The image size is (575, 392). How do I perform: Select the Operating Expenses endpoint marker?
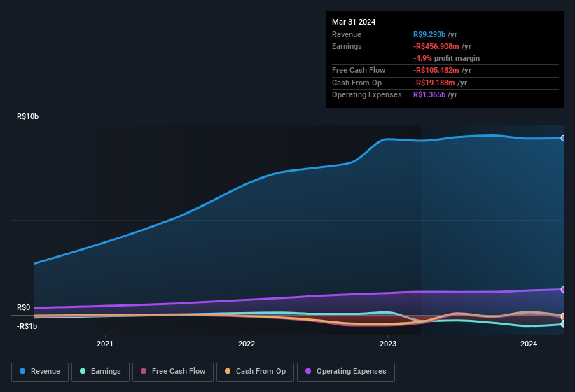pos(563,289)
